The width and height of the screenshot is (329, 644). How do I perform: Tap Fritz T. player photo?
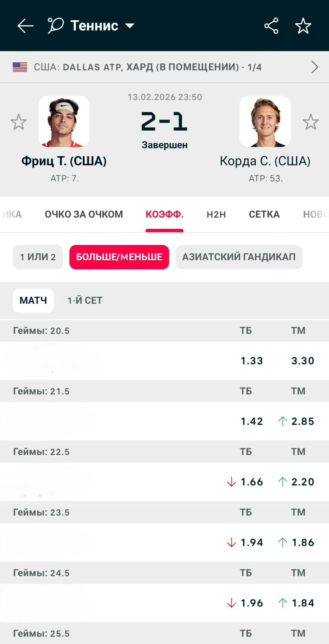[64, 121]
